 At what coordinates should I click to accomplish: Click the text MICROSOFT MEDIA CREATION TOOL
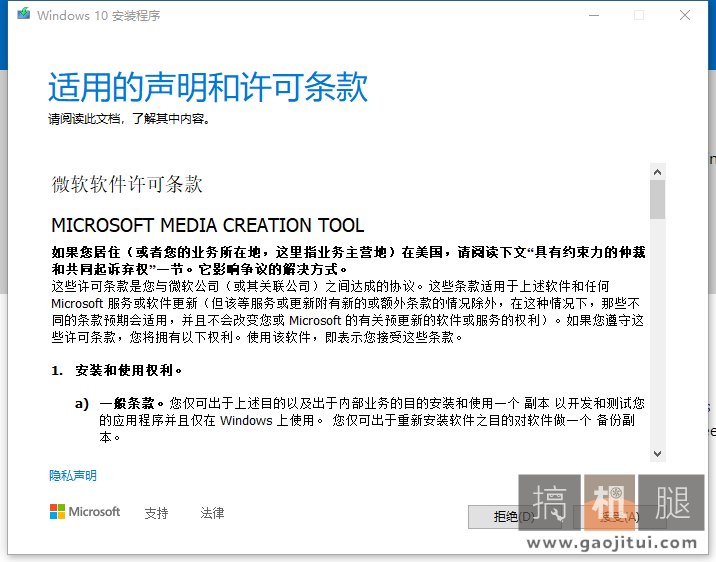tap(208, 225)
